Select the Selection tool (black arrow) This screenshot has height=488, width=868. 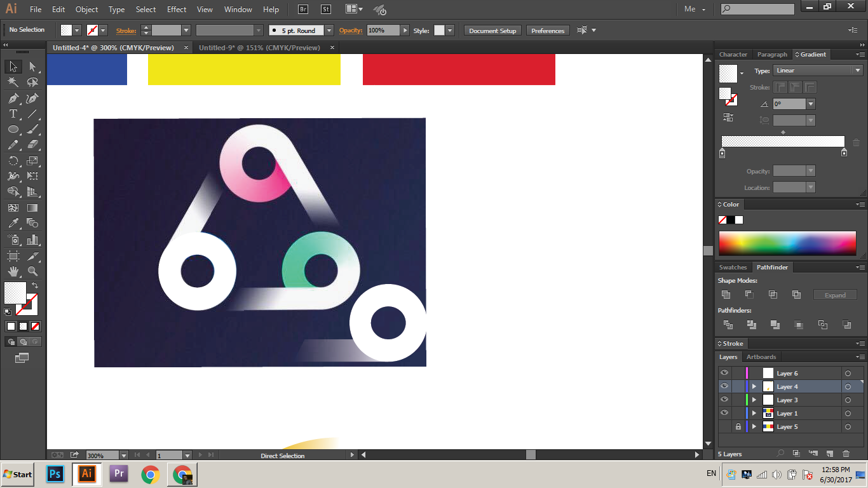click(x=13, y=67)
